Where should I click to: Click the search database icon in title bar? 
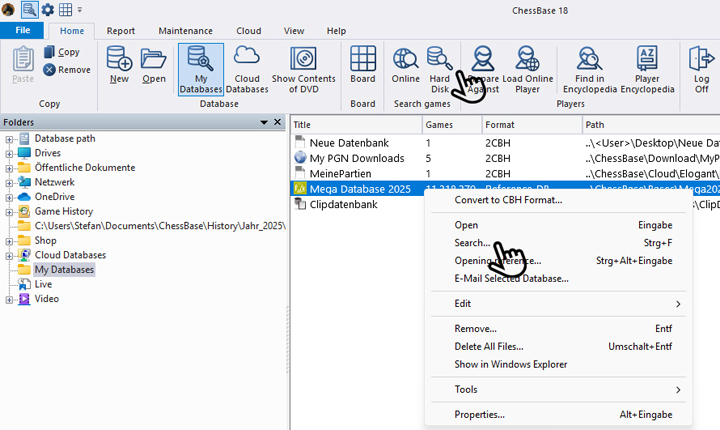click(x=29, y=9)
